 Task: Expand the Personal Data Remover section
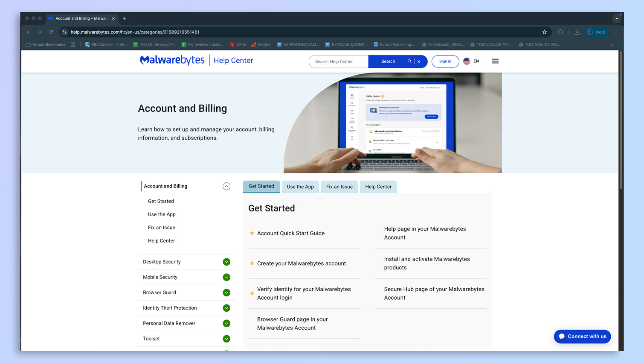[226, 323]
